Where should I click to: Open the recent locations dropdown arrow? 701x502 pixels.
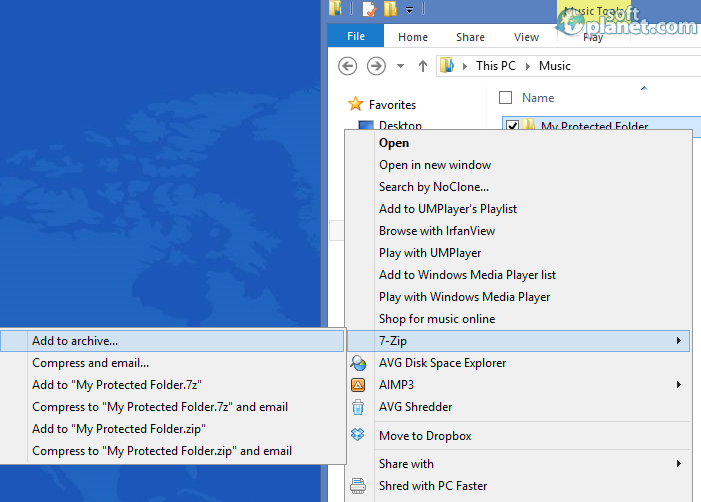point(401,66)
